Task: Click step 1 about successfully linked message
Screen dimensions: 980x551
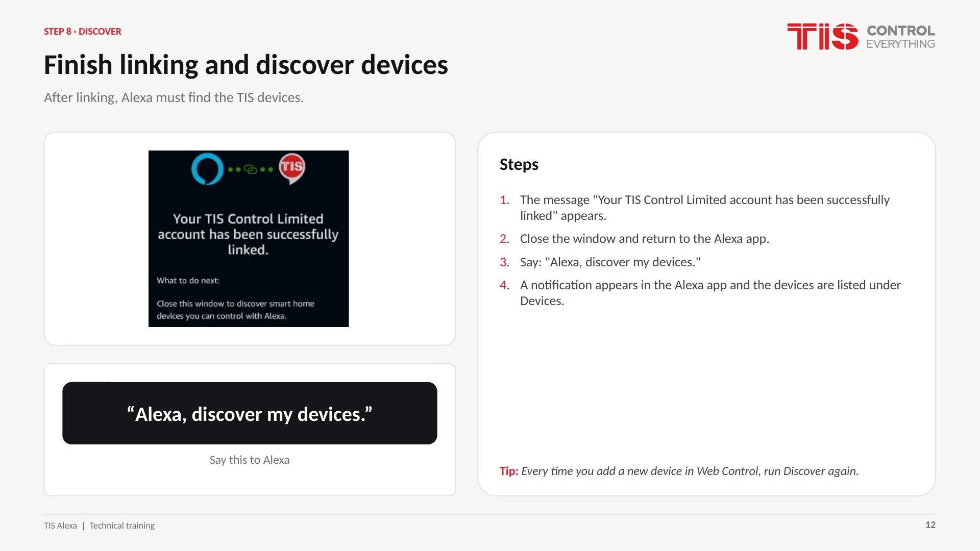Action: pos(704,208)
